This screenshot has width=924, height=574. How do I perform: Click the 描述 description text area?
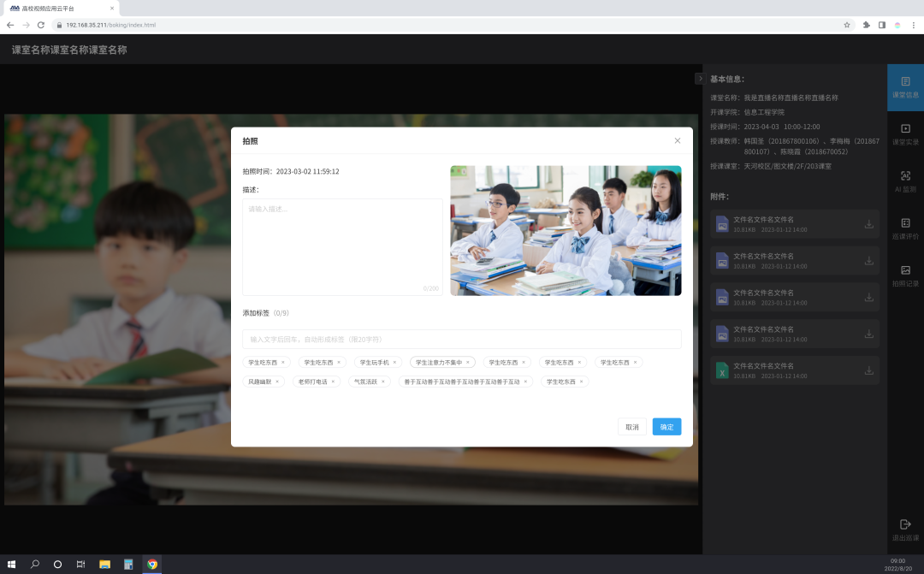point(342,247)
